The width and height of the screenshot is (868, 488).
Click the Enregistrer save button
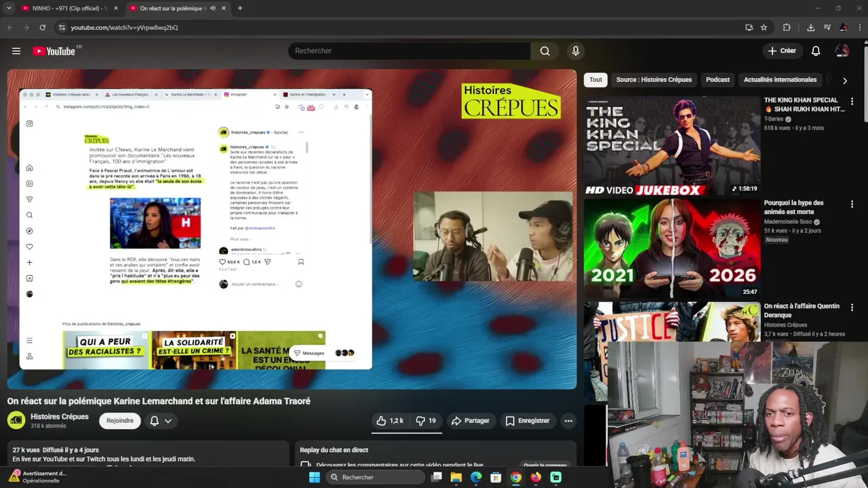click(x=527, y=421)
